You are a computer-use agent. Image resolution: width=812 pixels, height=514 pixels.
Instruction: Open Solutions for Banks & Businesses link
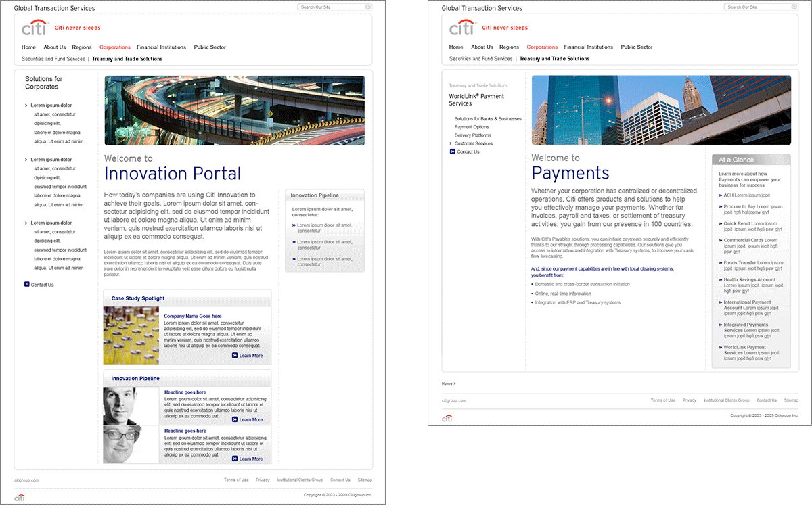coord(488,119)
